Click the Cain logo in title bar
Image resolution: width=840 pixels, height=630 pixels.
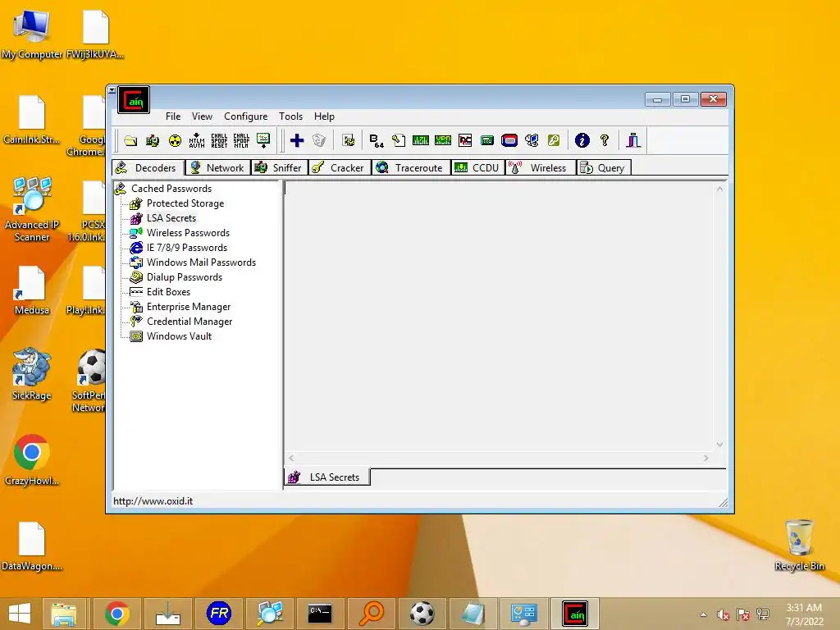pos(134,100)
